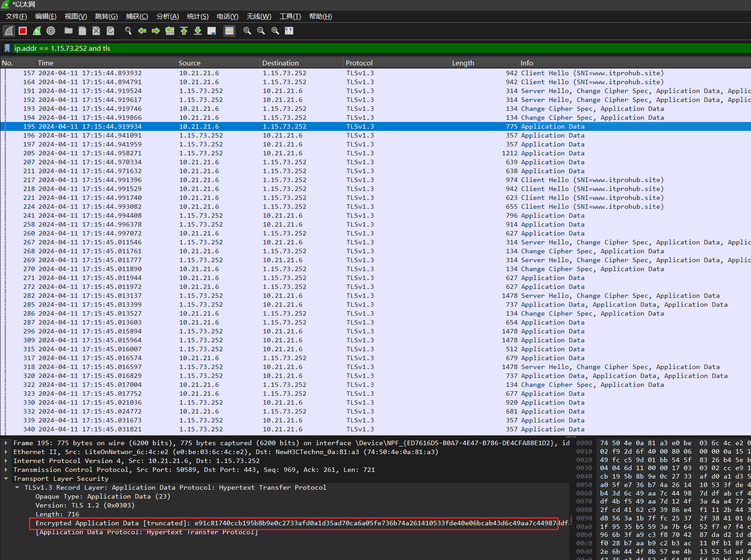This screenshot has height=560, width=751.
Task: Expand the Frame 195 details
Action: [6, 443]
